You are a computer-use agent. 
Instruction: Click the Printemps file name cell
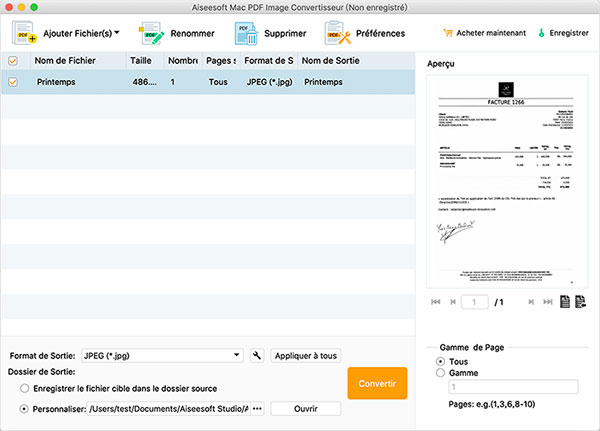click(x=56, y=82)
